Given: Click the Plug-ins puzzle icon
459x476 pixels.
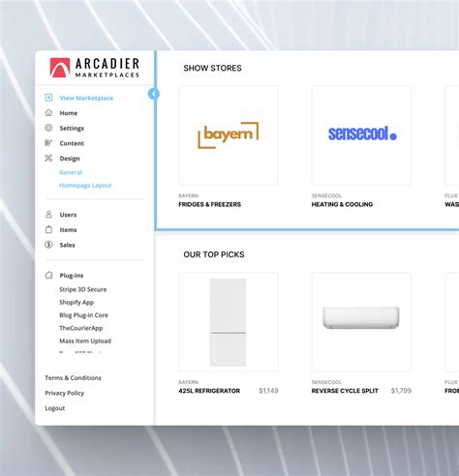Looking at the screenshot, I should [x=48, y=275].
